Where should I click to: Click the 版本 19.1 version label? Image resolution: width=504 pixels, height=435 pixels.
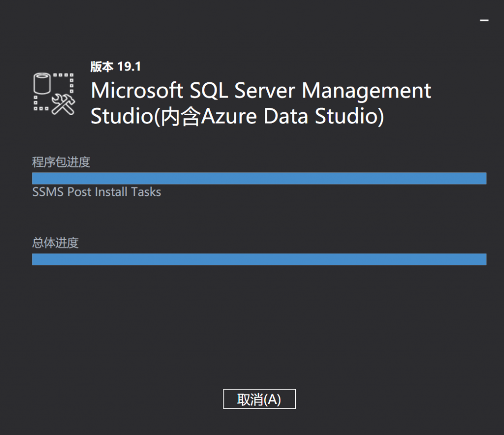point(116,66)
